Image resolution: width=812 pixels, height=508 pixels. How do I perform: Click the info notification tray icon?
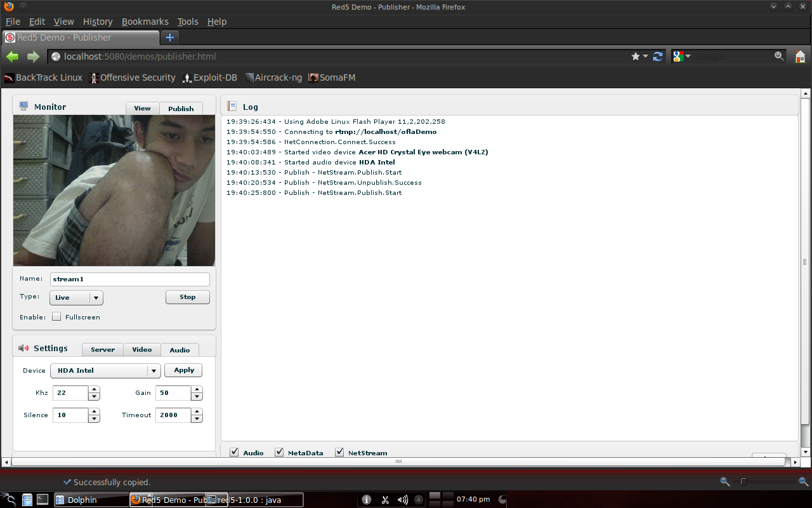[366, 500]
